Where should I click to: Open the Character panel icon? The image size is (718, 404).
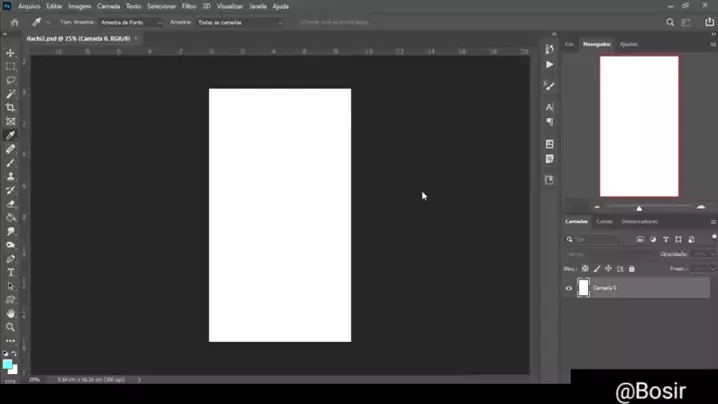[x=549, y=107]
